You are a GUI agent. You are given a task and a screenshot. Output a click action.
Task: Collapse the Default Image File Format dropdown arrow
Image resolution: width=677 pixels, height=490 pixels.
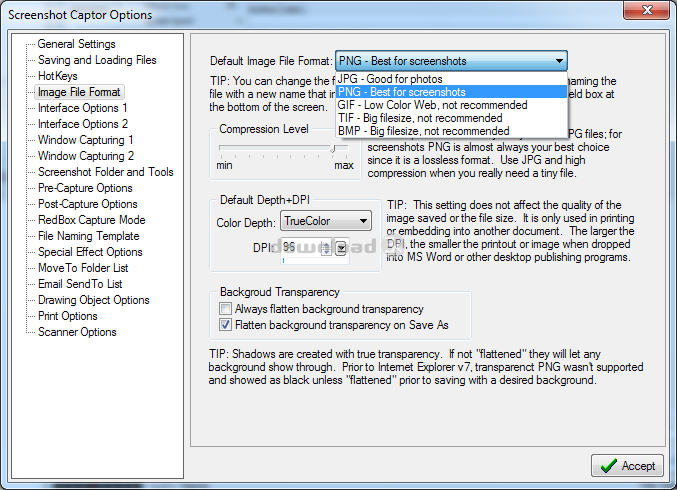(559, 61)
